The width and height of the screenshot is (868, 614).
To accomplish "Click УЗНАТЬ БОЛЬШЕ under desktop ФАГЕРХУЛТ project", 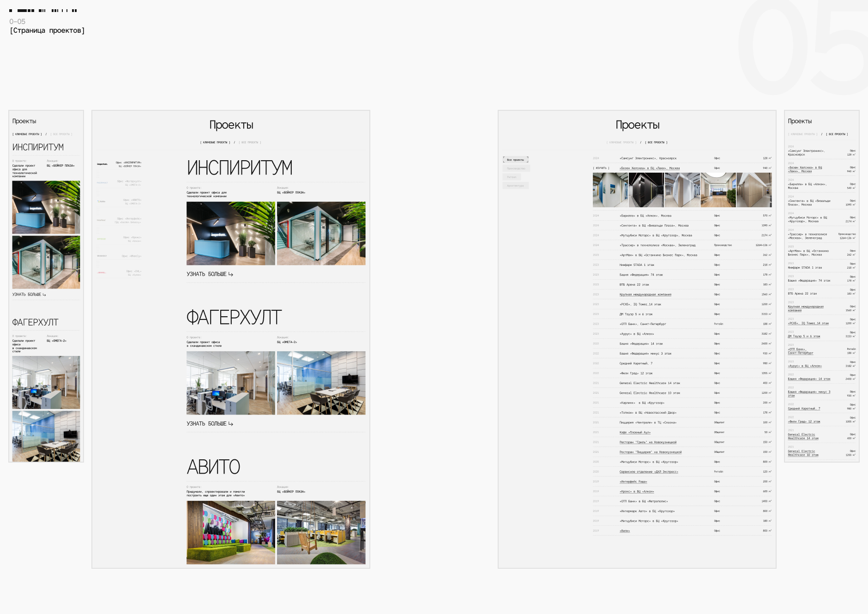I will click(x=210, y=424).
